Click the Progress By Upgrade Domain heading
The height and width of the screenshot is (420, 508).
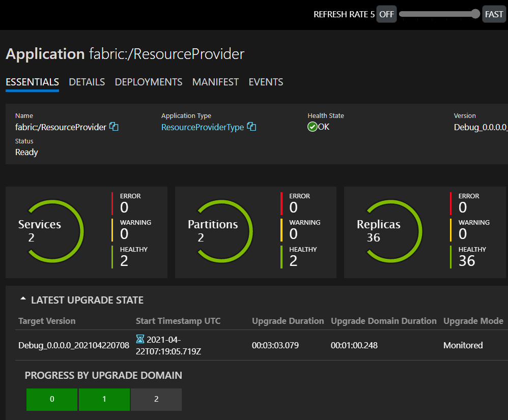click(x=103, y=375)
